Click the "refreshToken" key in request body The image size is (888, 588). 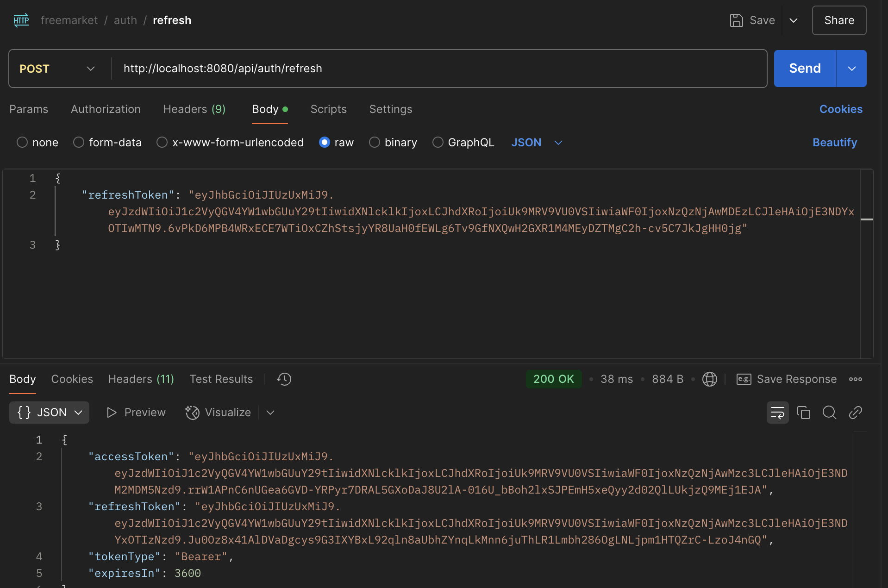[128, 195]
